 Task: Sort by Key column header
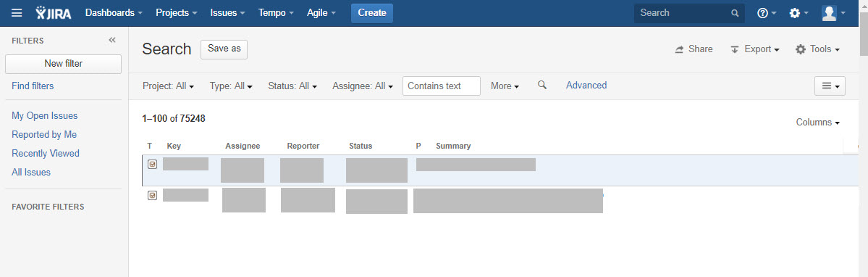pos(174,146)
